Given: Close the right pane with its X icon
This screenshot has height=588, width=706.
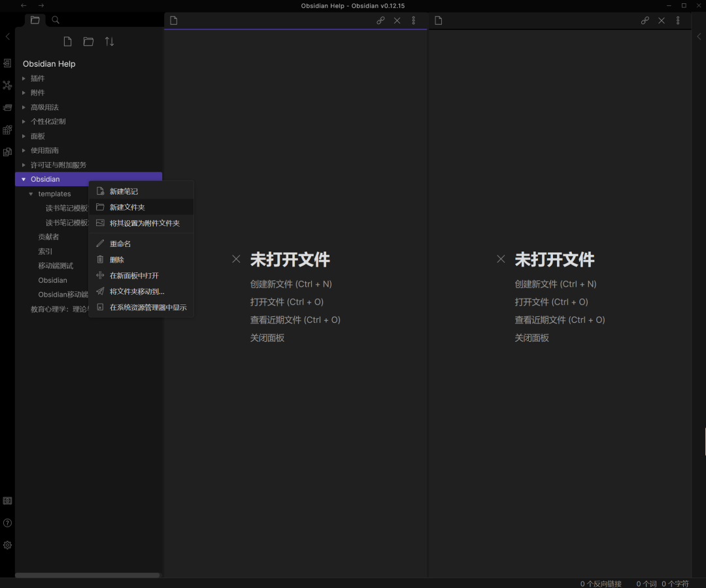Looking at the screenshot, I should 662,20.
